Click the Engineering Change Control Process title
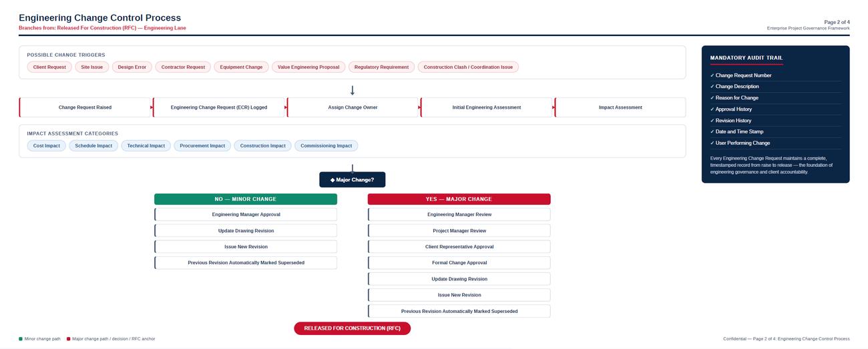The height and width of the screenshot is (349, 868). [99, 18]
